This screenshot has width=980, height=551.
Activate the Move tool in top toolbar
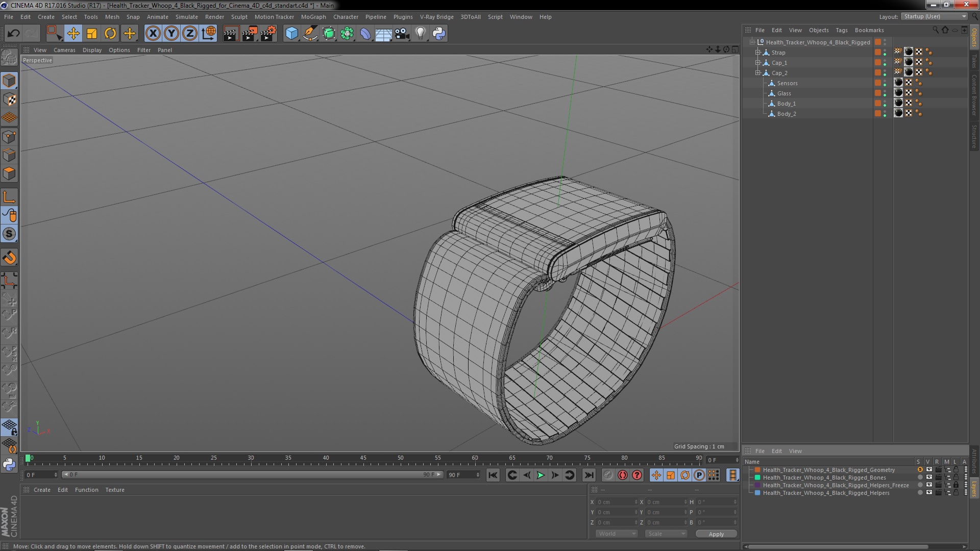coord(73,34)
